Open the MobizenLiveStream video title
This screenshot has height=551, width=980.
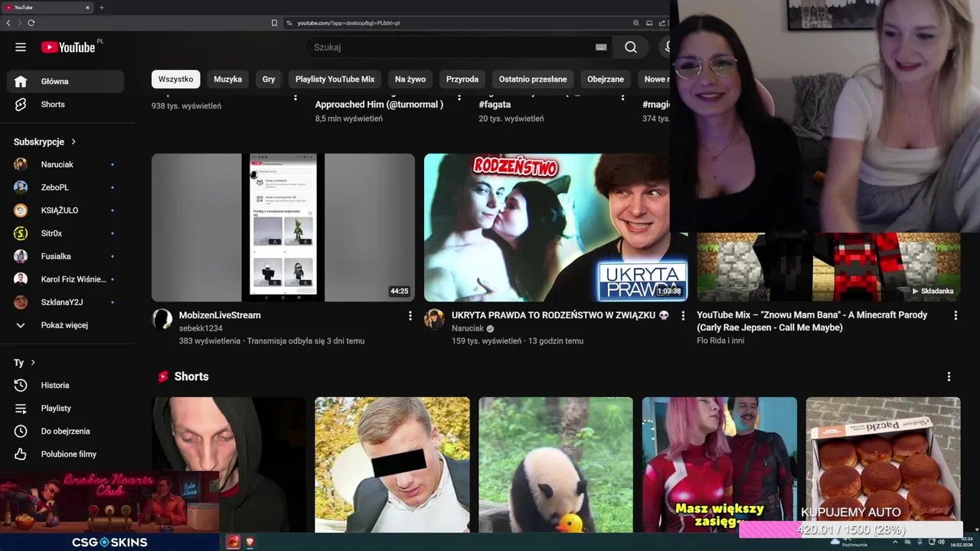point(220,315)
